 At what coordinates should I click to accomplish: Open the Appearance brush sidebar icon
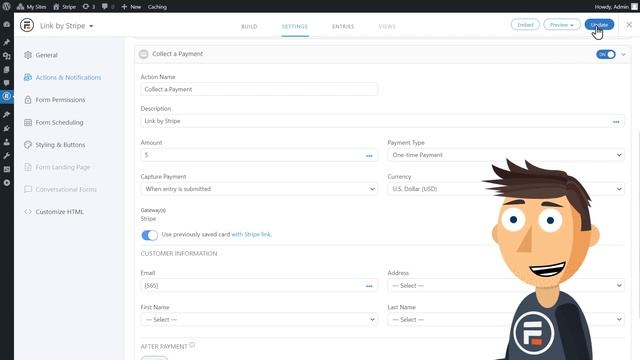[7, 115]
